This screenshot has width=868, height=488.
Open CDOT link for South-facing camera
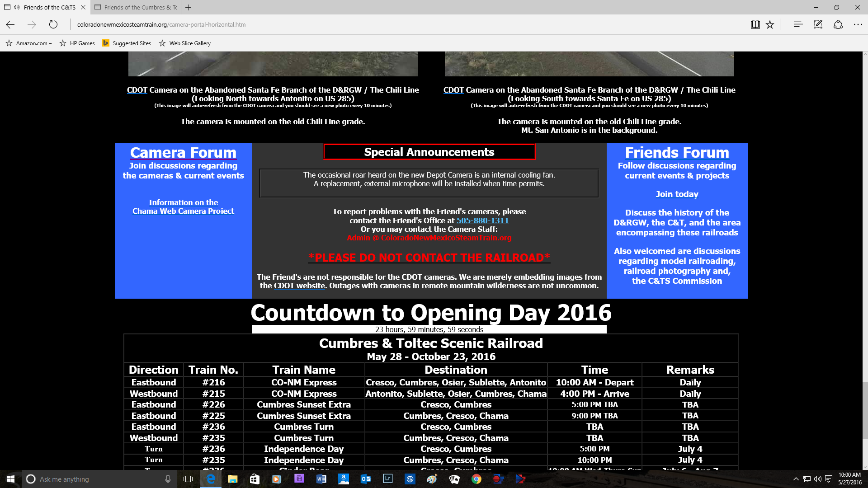tap(453, 90)
